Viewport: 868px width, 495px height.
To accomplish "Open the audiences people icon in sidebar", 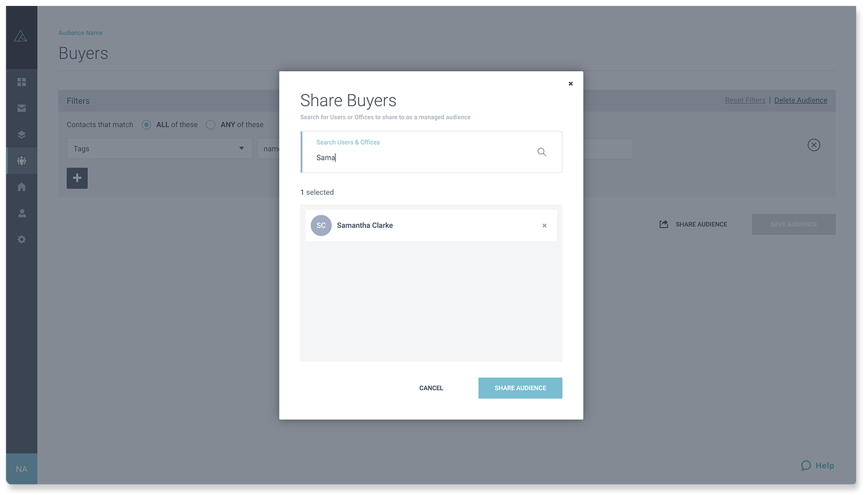I will coord(21,160).
